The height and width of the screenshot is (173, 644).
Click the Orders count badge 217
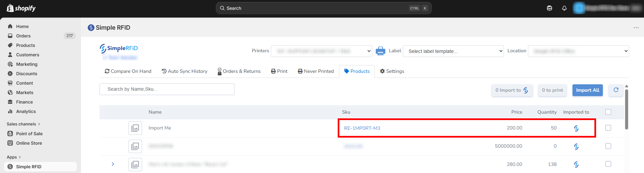69,36
